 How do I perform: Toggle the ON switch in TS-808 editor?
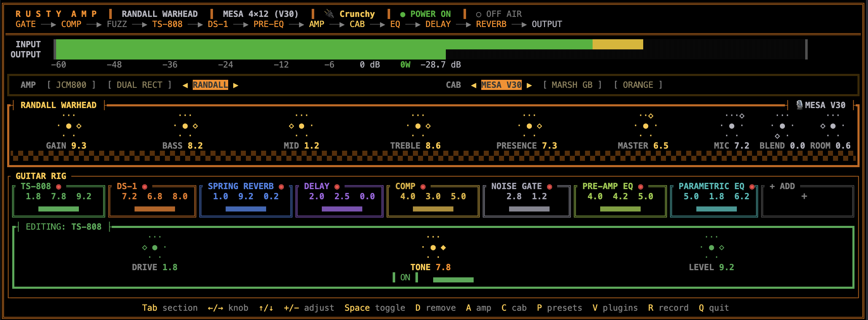(405, 277)
